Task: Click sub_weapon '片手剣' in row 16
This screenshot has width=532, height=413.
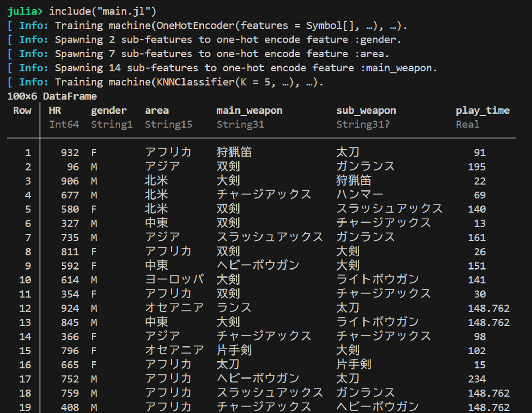Action: (x=354, y=365)
